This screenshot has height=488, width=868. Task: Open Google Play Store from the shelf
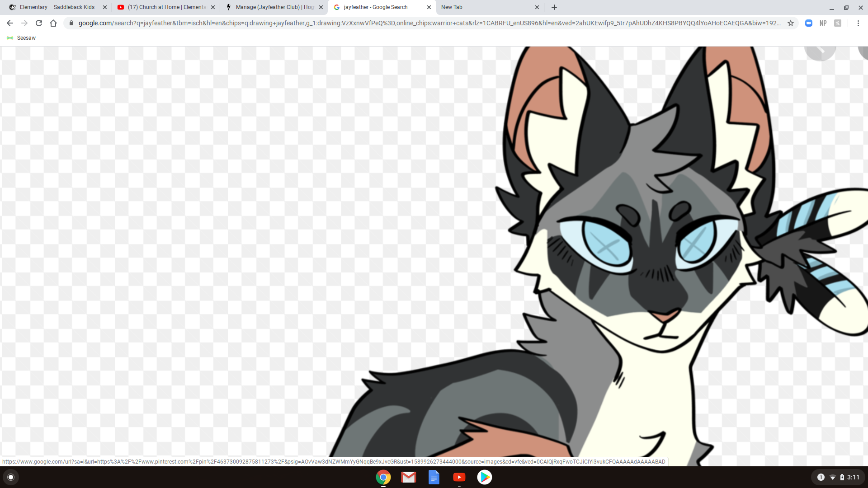point(485,477)
